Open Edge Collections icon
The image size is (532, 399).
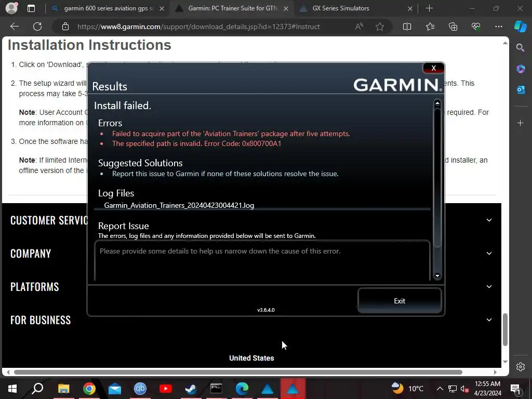pos(453,26)
